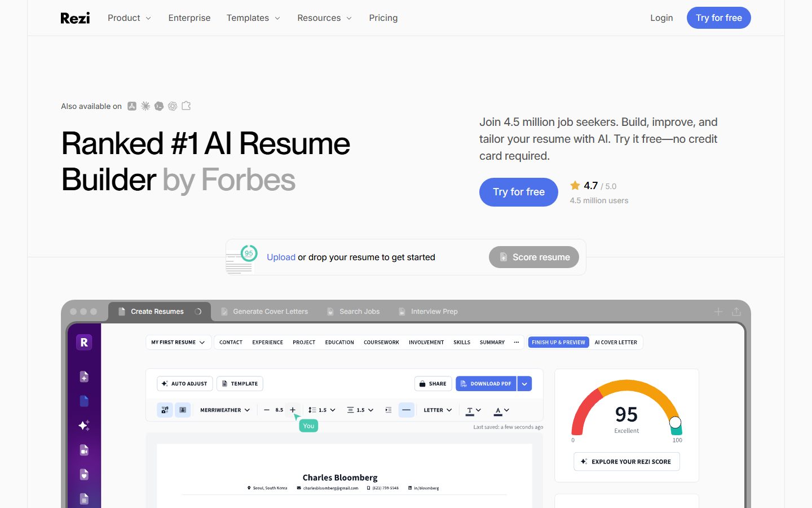Click the gold rating star icon
Viewport: 812px width, 508px height.
point(575,185)
